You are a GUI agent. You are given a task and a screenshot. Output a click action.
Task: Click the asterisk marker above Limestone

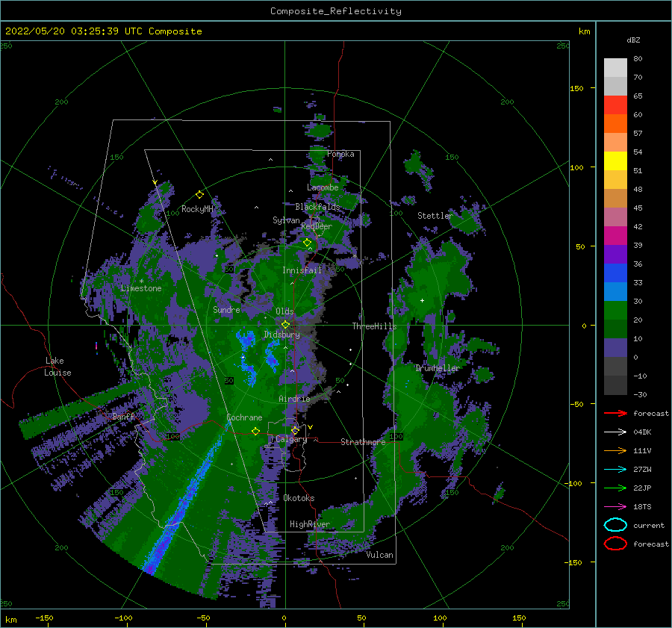(141, 282)
